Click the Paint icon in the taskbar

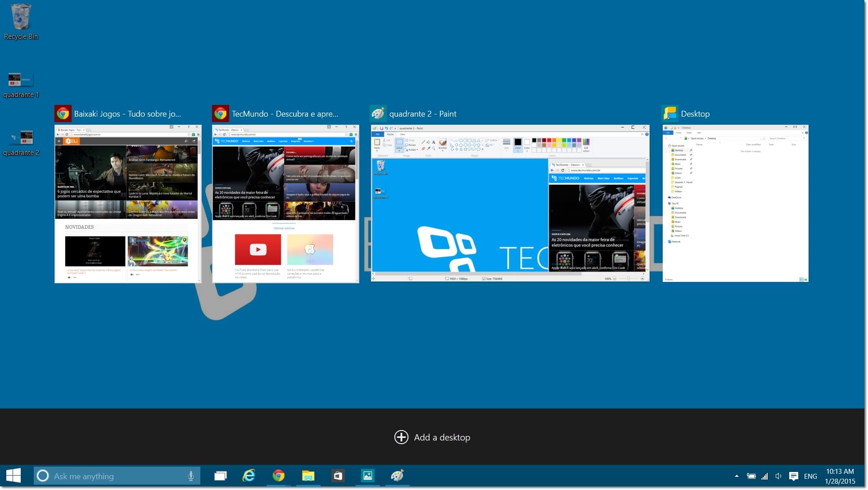(x=397, y=476)
